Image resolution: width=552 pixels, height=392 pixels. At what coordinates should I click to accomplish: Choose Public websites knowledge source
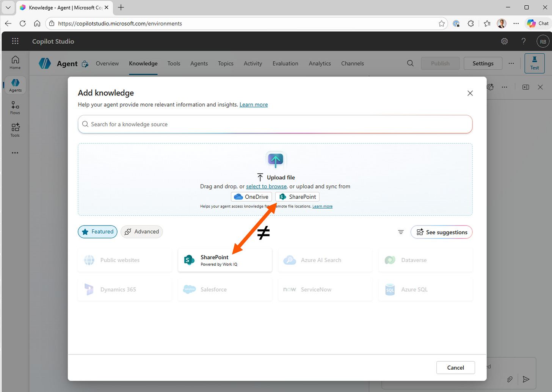[125, 260]
